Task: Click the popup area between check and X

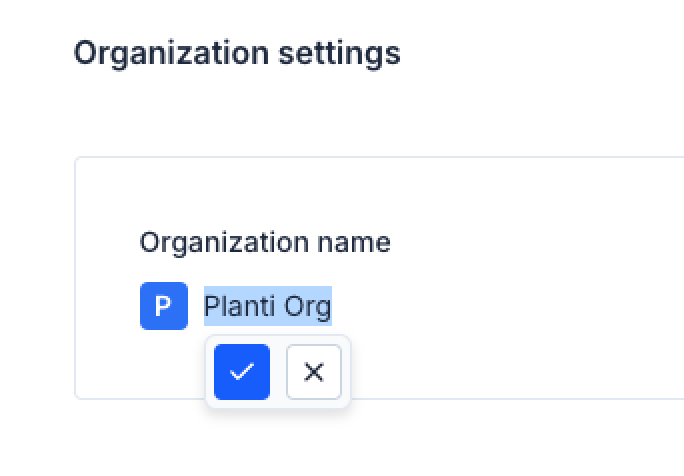Action: click(278, 372)
